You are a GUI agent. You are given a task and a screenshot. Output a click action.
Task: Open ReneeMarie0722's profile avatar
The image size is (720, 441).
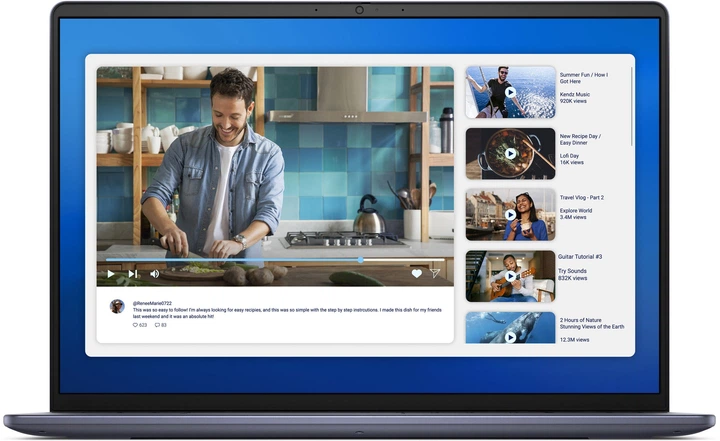117,306
